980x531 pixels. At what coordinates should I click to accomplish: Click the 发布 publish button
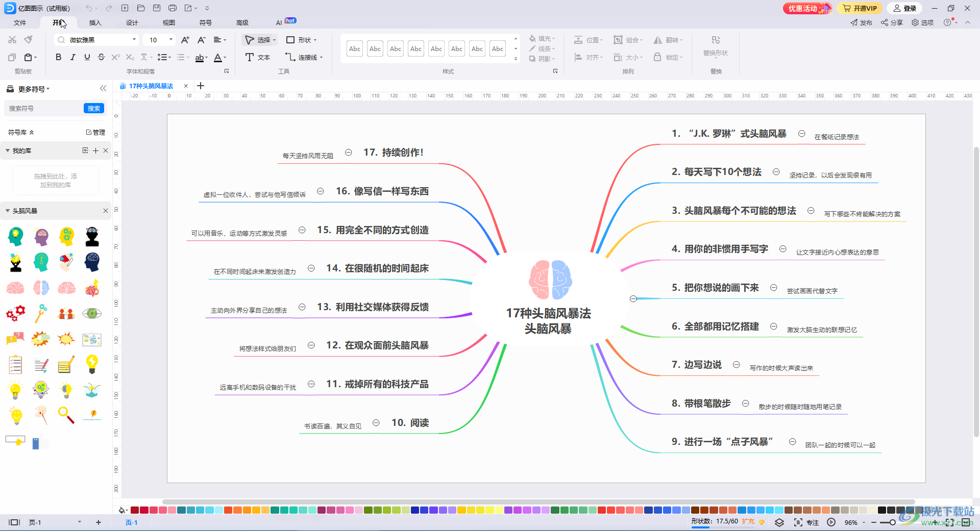point(862,22)
